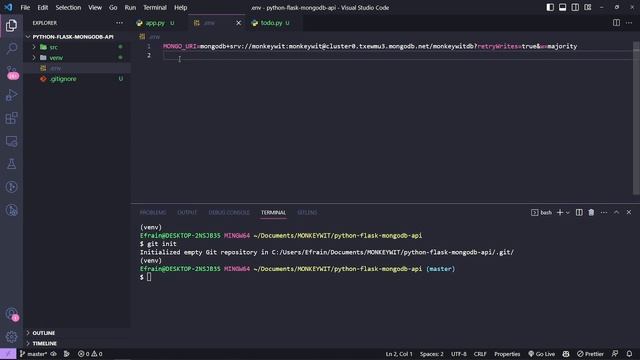Open the Help menu
The height and width of the screenshot is (360, 640).
click(x=180, y=7)
